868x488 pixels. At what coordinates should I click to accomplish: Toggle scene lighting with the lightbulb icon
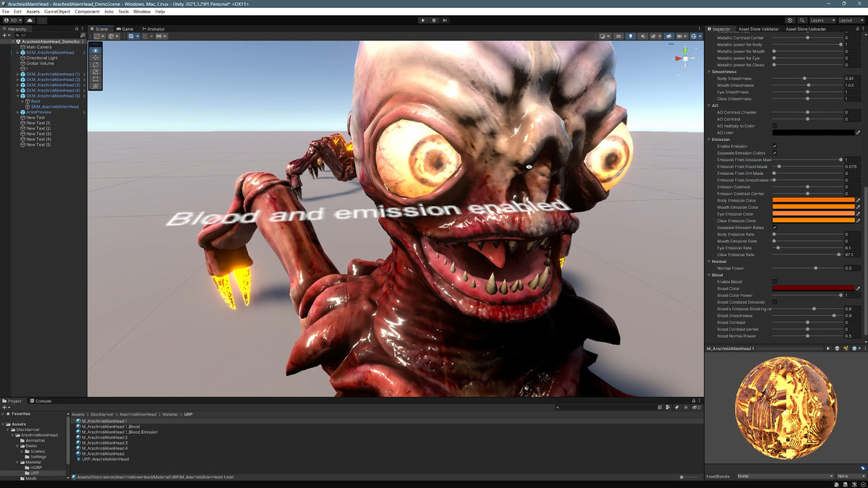click(630, 36)
